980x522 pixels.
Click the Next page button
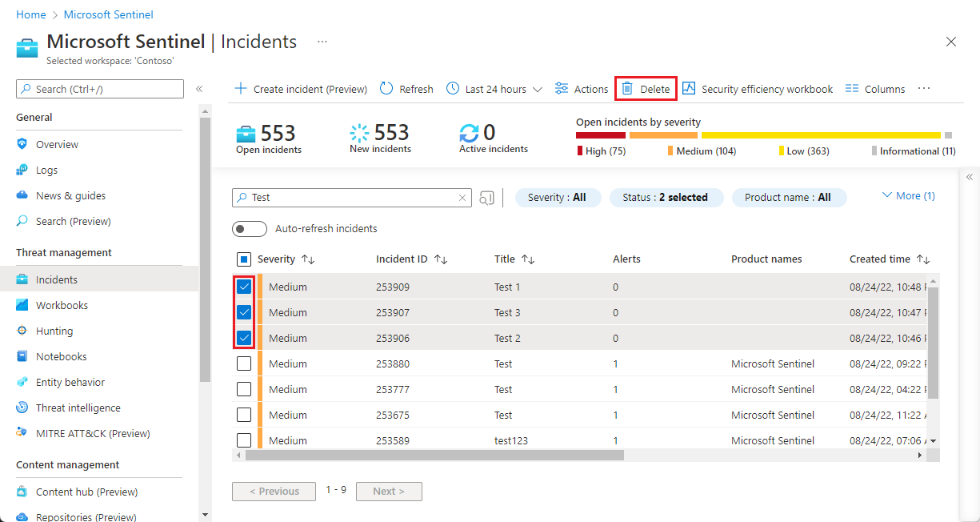(389, 491)
